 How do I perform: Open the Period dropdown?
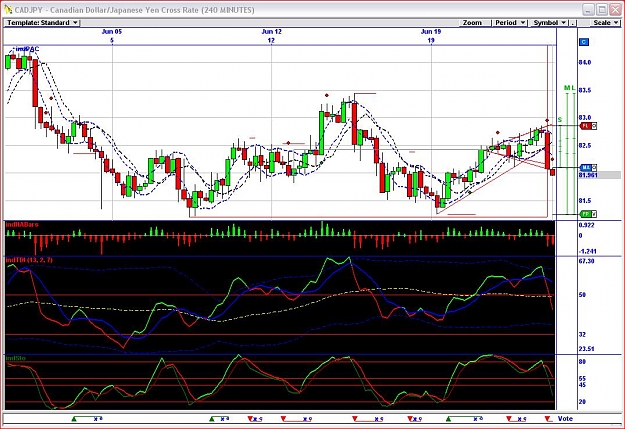(510, 23)
